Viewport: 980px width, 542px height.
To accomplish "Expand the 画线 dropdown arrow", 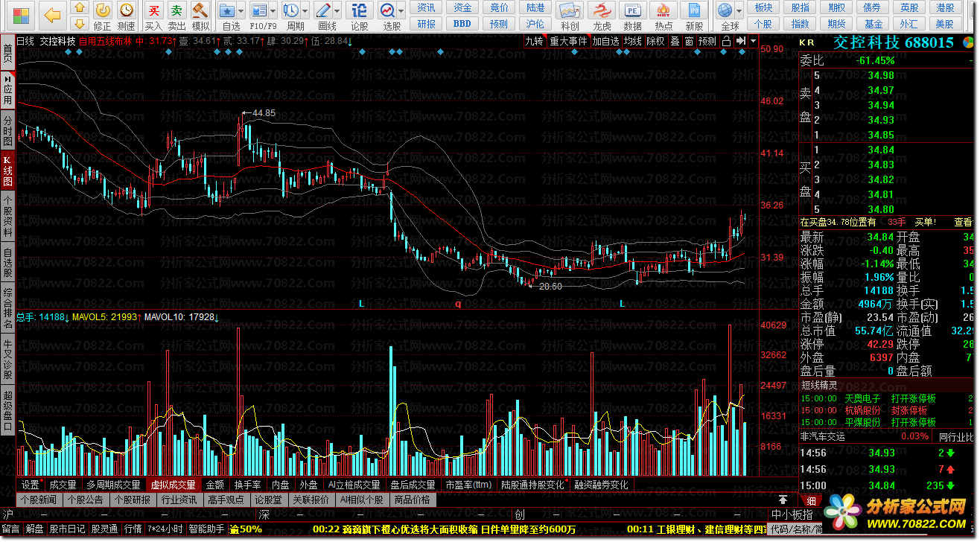I will [337, 11].
